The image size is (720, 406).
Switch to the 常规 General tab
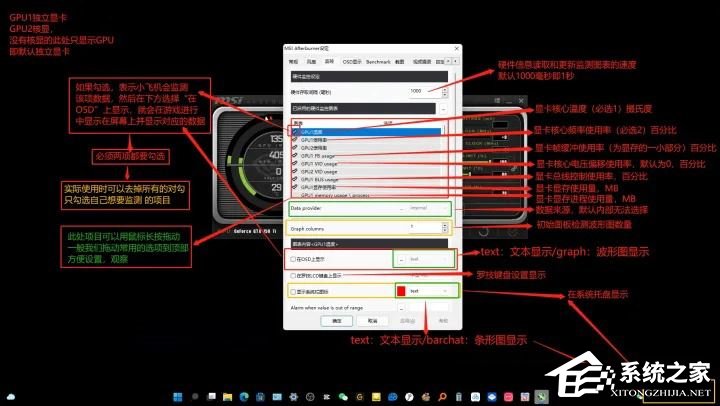(293, 62)
